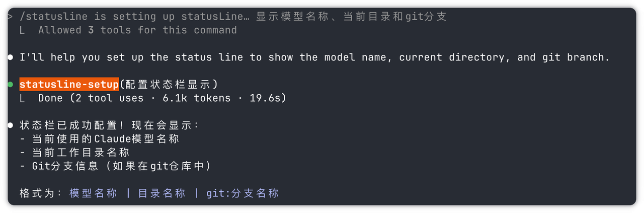This screenshot has width=644, height=213.
Task: Click the white bullet before 状态栏已成功配置
Action: [x=11, y=125]
